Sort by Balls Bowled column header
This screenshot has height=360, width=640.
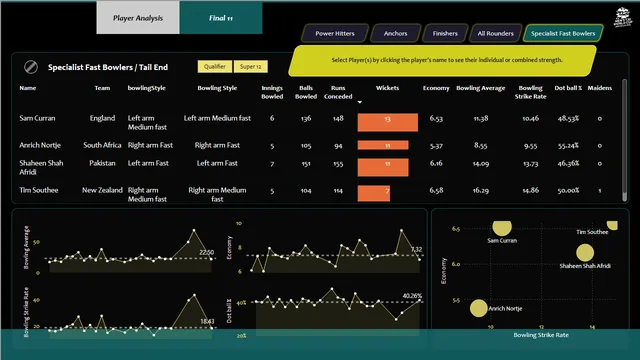pyautogui.click(x=306, y=92)
